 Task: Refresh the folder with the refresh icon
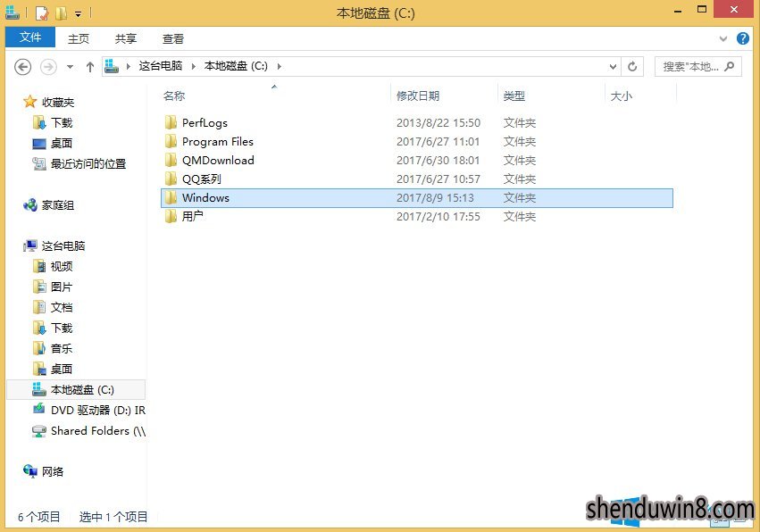point(632,66)
